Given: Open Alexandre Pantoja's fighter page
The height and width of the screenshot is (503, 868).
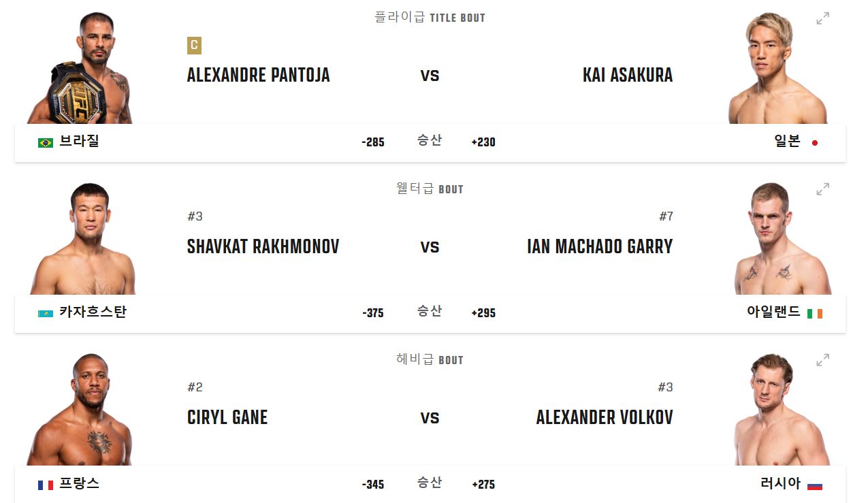Looking at the screenshot, I should pyautogui.click(x=259, y=76).
